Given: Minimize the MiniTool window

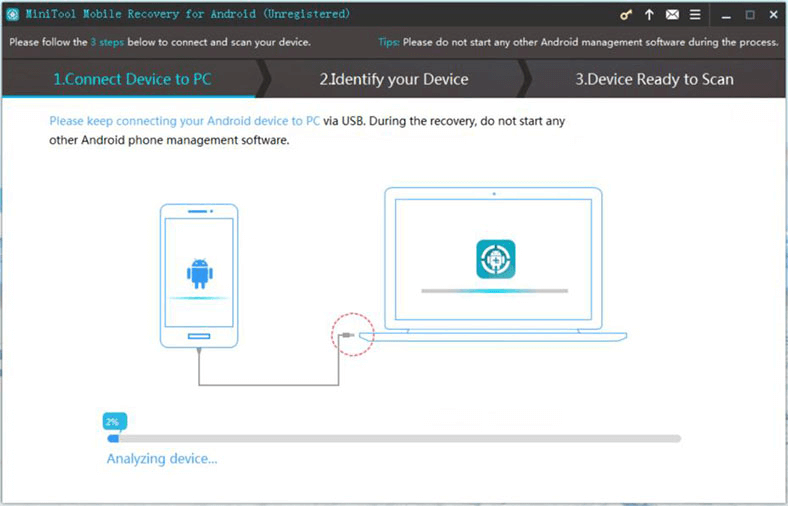Looking at the screenshot, I should 726,16.
